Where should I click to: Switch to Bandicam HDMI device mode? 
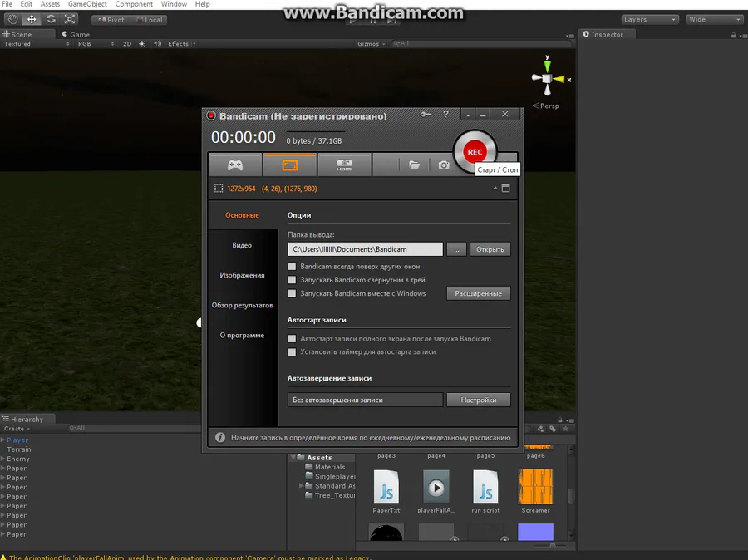click(x=344, y=165)
